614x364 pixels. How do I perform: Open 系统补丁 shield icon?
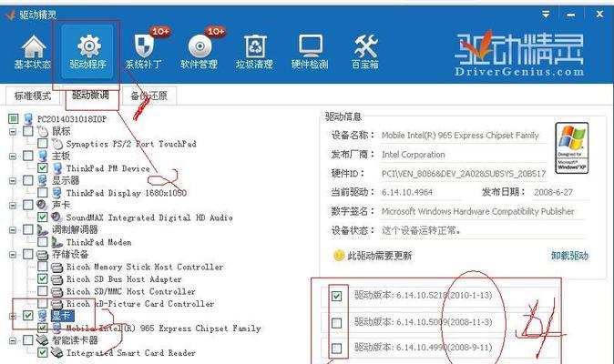[x=144, y=46]
